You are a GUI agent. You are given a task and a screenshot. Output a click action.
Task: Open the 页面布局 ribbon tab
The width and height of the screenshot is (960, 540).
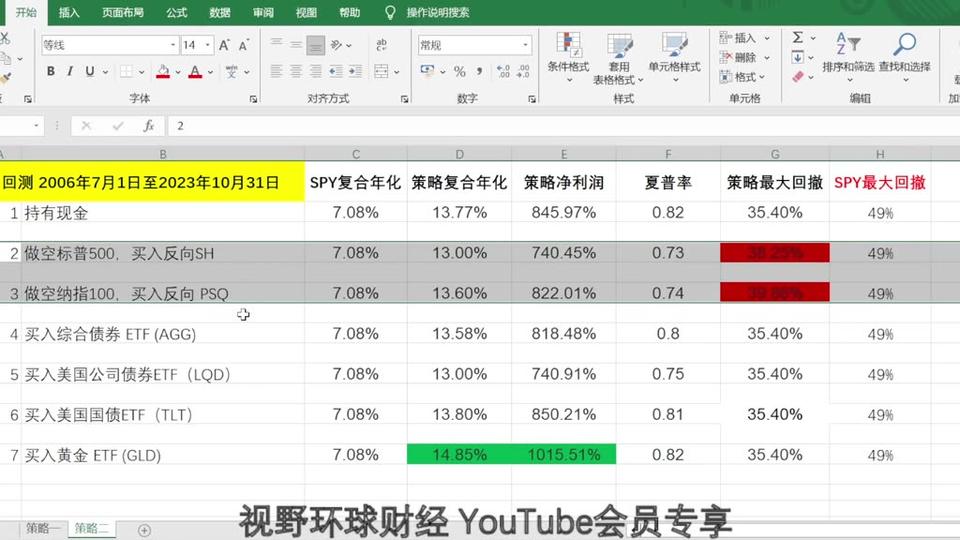click(122, 12)
